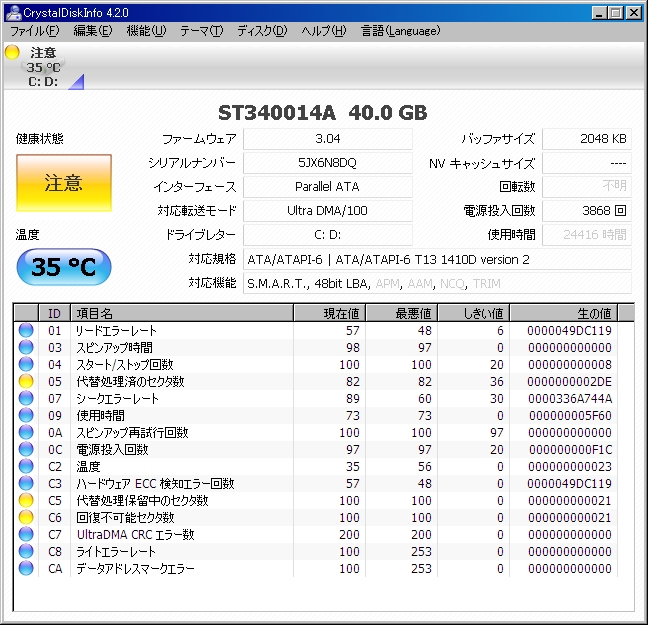Click the blue 35 °C temperature button
648x625 pixels.
(x=64, y=267)
